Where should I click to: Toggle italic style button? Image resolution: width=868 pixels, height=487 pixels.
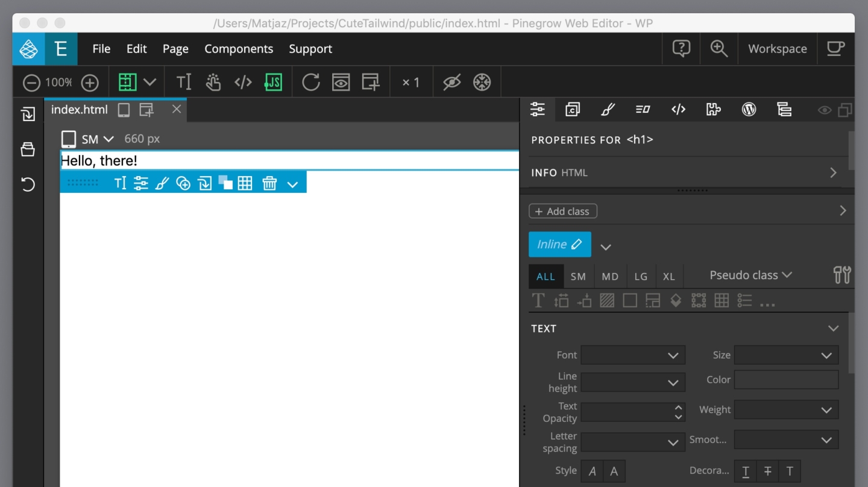pyautogui.click(x=592, y=471)
